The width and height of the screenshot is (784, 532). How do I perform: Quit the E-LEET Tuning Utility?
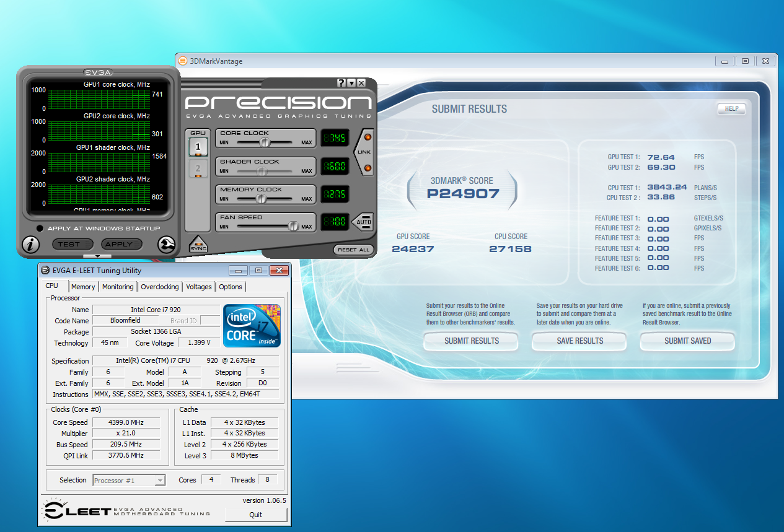(256, 515)
